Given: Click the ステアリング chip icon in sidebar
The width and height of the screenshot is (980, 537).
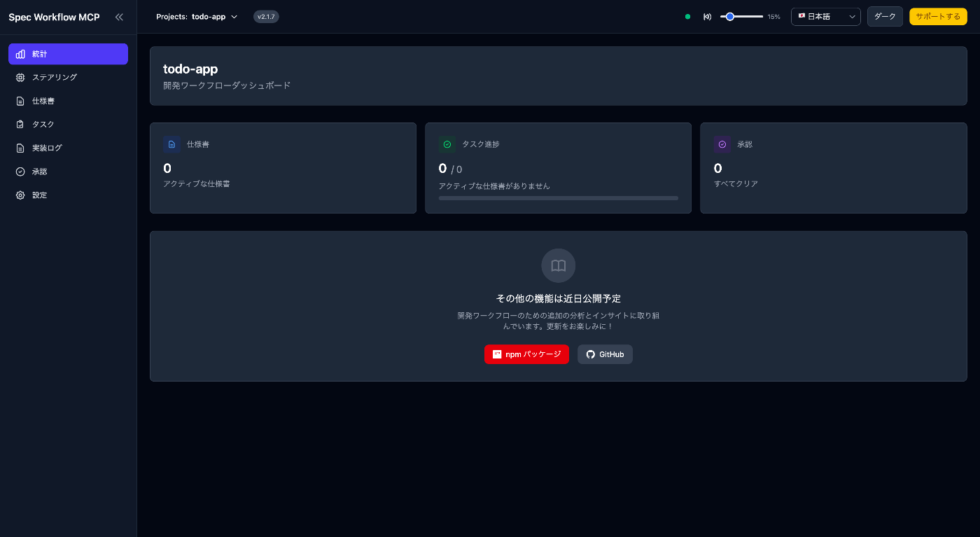Looking at the screenshot, I should 20,78.
